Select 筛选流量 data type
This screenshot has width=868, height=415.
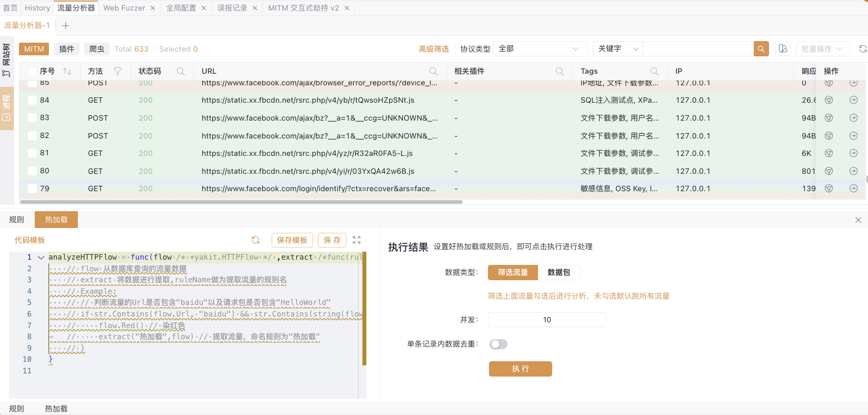pyautogui.click(x=513, y=272)
